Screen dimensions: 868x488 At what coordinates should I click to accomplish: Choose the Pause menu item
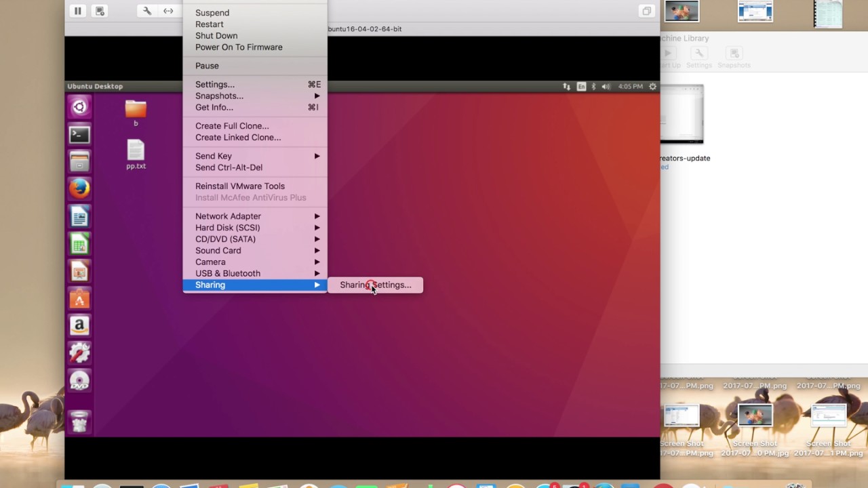coord(255,66)
